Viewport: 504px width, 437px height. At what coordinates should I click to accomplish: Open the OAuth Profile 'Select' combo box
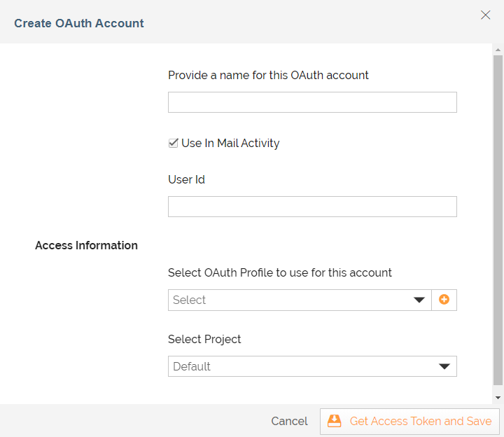[290, 300]
